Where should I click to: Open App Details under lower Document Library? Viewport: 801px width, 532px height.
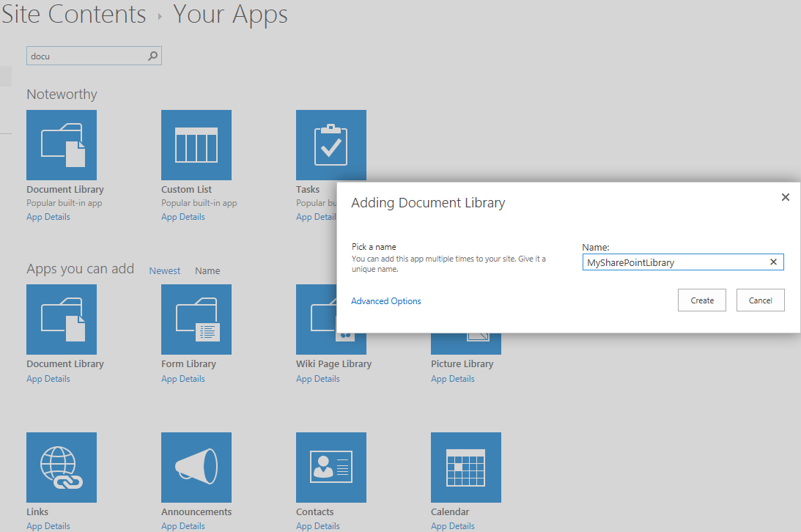point(48,379)
